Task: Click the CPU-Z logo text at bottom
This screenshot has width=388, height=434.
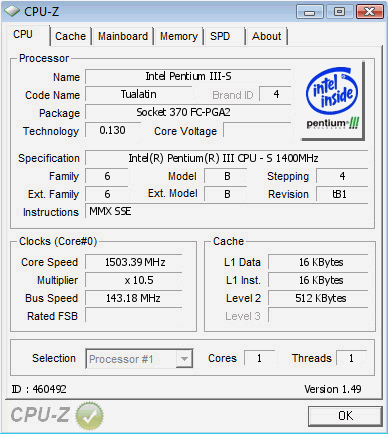Action: click(40, 415)
